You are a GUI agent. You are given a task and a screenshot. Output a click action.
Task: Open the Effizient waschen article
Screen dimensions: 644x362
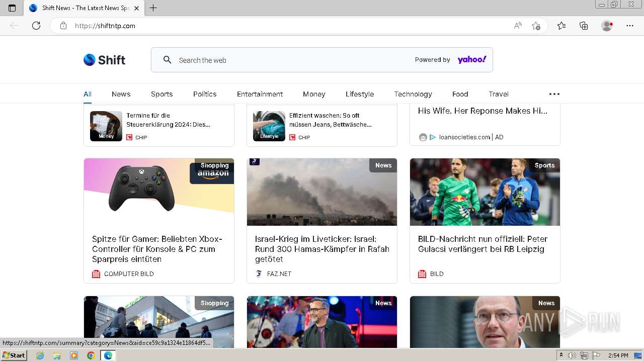pos(331,120)
